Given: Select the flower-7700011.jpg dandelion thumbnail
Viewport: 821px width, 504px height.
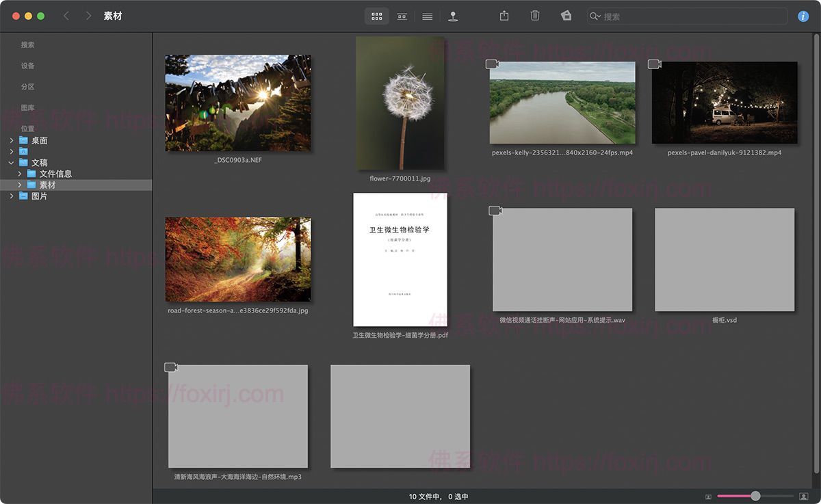Looking at the screenshot, I should (400, 103).
